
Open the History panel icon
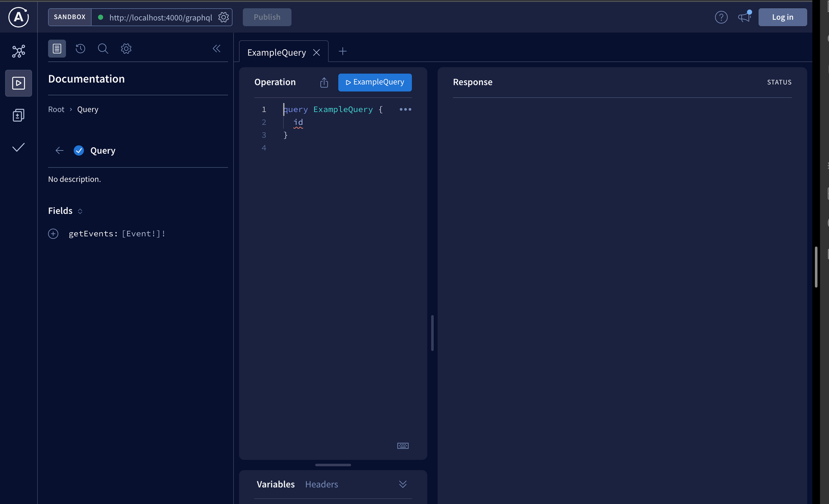(x=80, y=48)
